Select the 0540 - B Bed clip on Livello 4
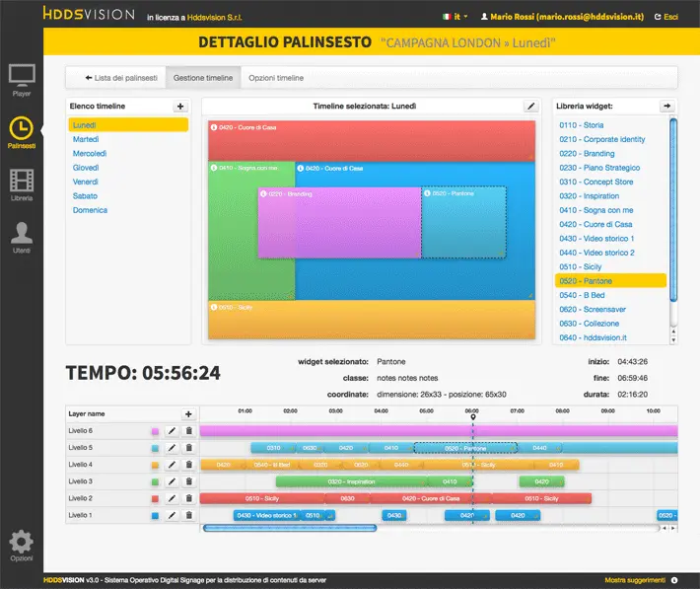700x589 pixels. point(271,465)
